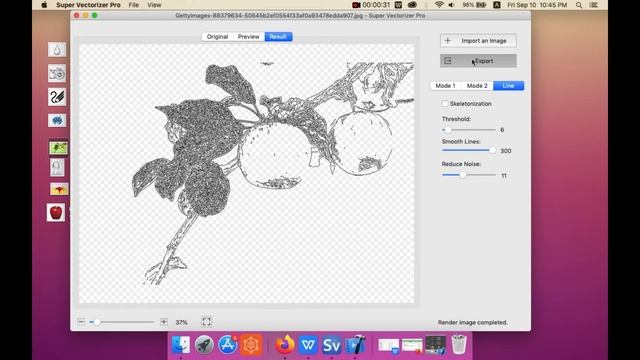This screenshot has width=640, height=360.
Task: Click the zoom in plus icon
Action: click(164, 322)
